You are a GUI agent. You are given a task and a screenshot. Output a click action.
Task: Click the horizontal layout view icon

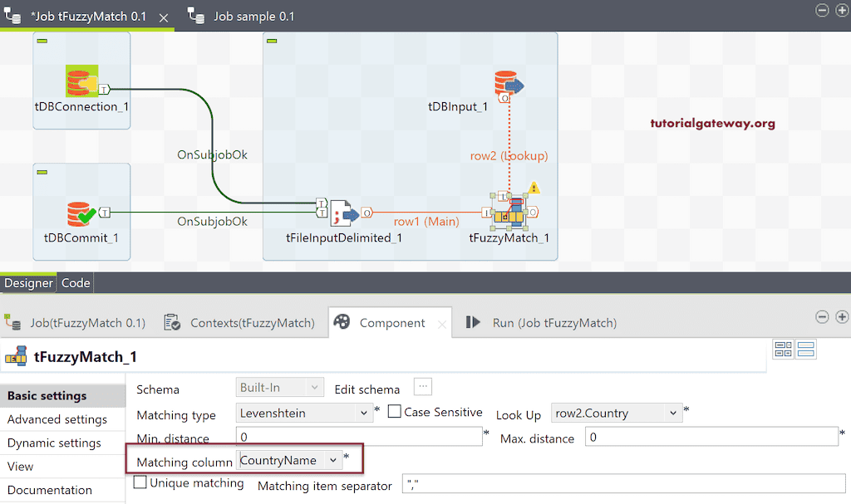[805, 350]
